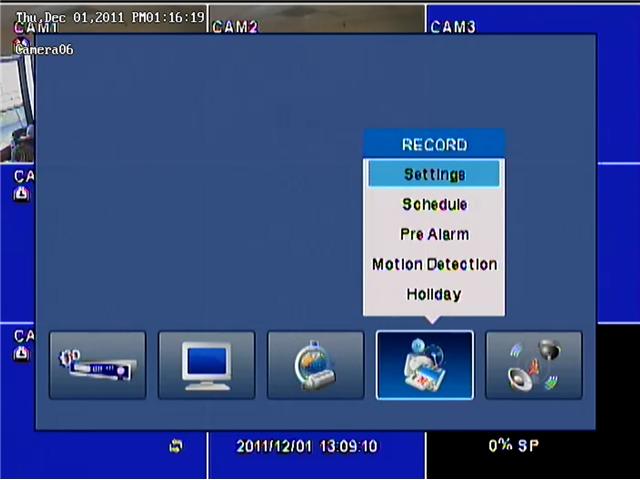Select the highlighted Record setup icon
Screen dimensions: 640x480
pos(424,365)
